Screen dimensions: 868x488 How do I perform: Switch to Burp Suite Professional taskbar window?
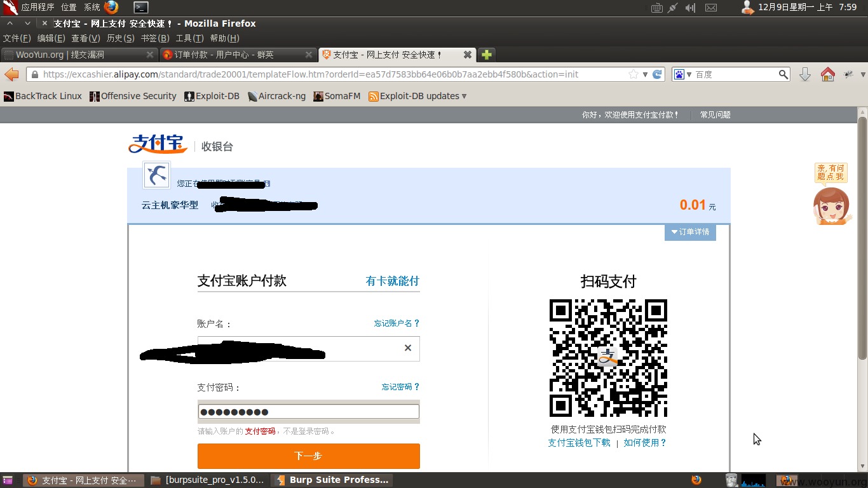(x=332, y=480)
